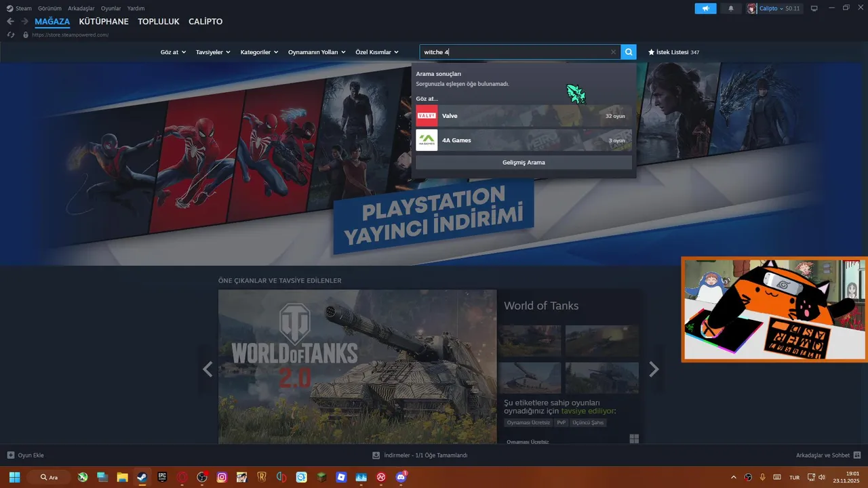Click the Windows taskbar search box
This screenshot has width=868, height=488.
click(50, 477)
